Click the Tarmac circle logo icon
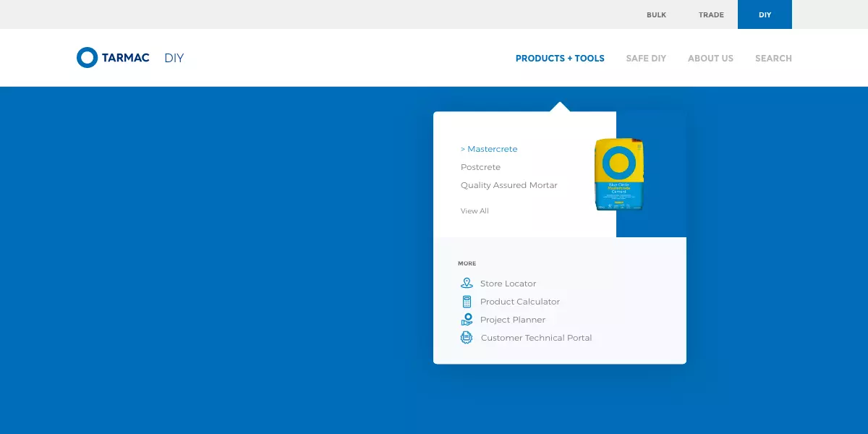The height and width of the screenshot is (434, 868). [87, 58]
